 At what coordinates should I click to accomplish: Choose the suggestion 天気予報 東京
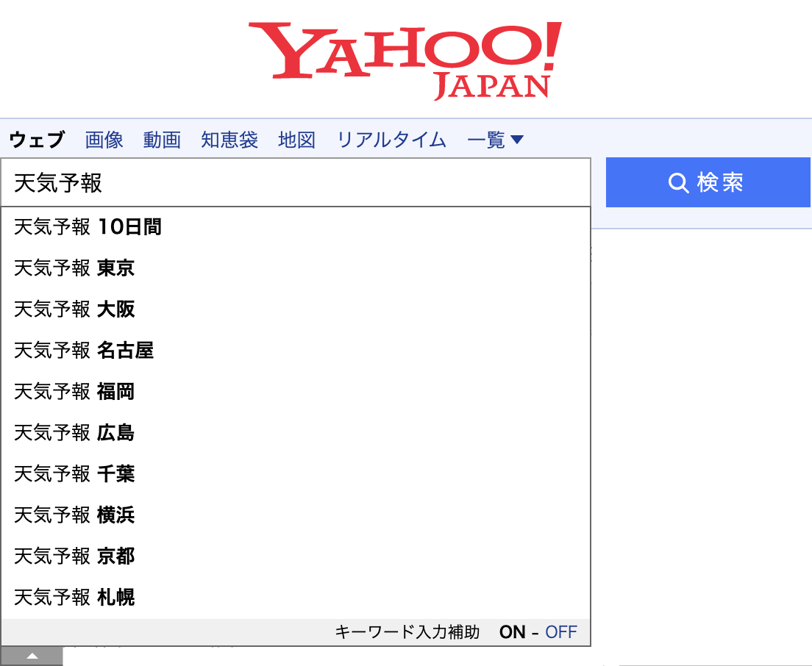pos(296,268)
